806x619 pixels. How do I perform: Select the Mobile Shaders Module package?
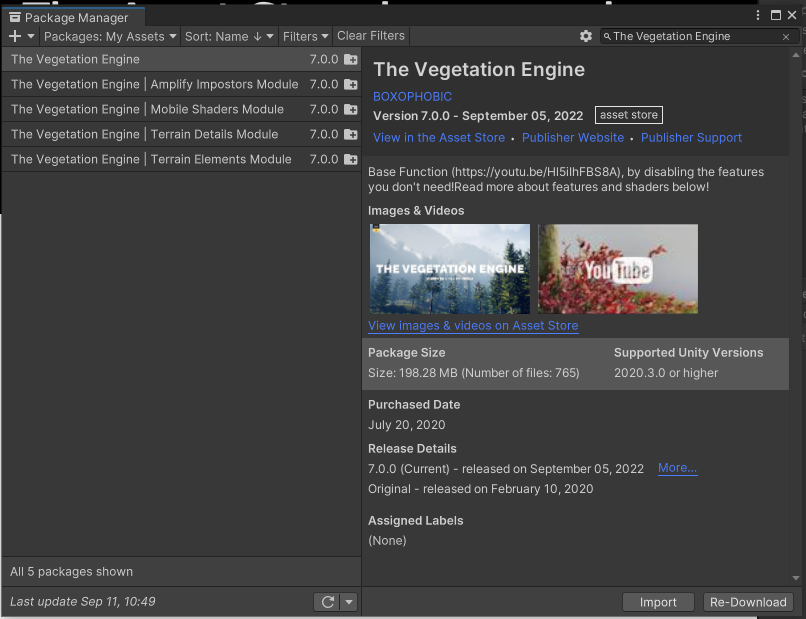click(x=181, y=109)
